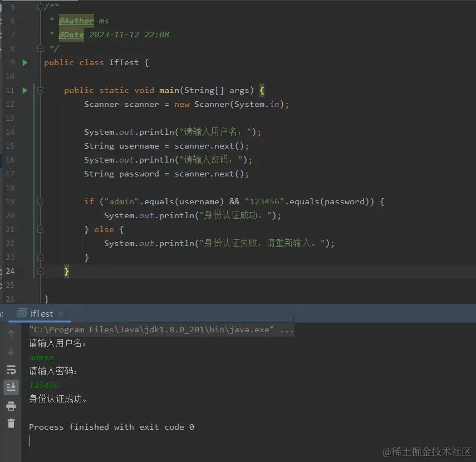
Task: Click the console down arrow icon
Action: pyautogui.click(x=11, y=351)
